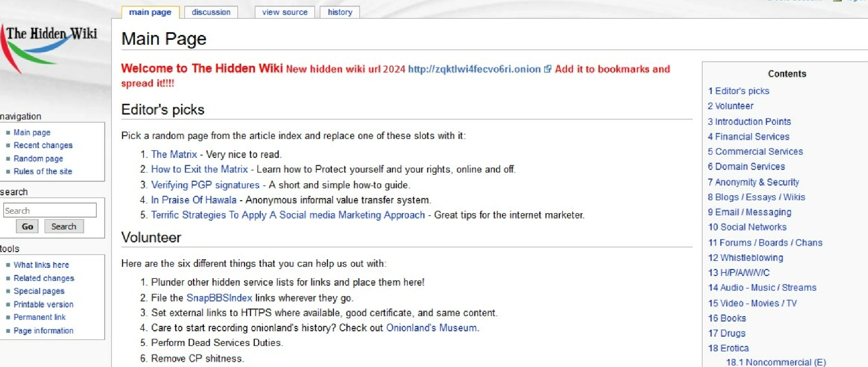Open The Matrix article link

(174, 154)
